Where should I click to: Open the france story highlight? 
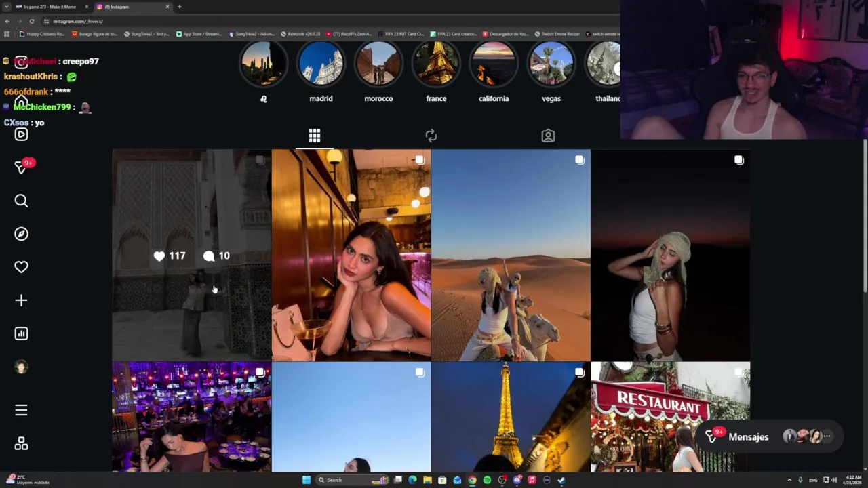pyautogui.click(x=436, y=64)
